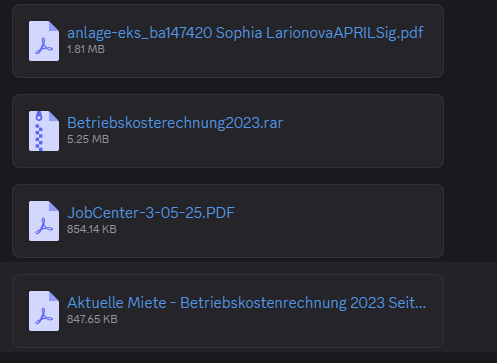Click the 1.81 MB size label
497x363 pixels.
[86, 49]
